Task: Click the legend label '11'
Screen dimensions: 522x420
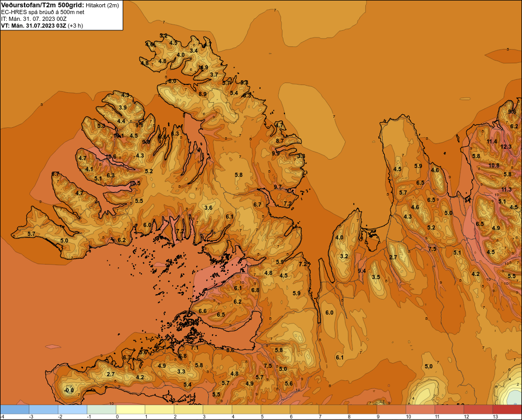Action: point(437,417)
